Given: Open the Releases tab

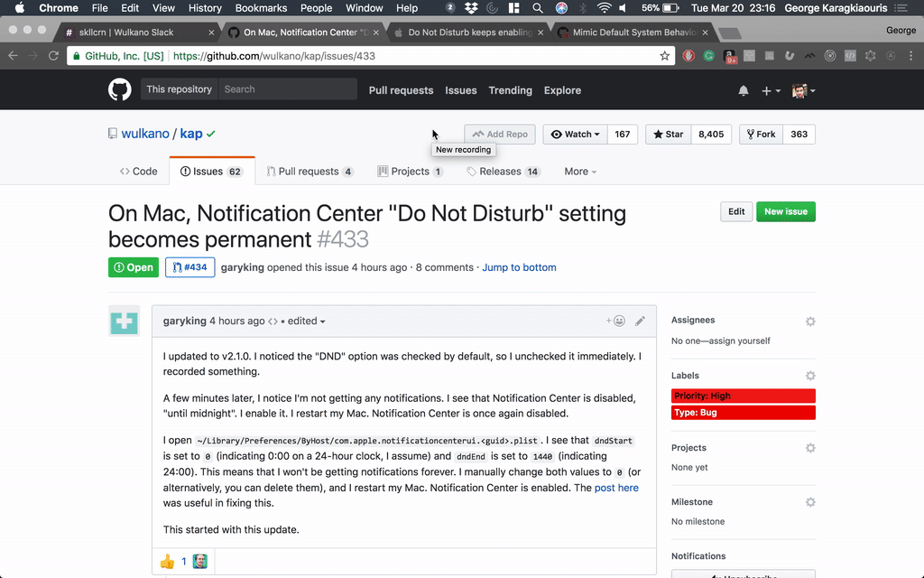Looking at the screenshot, I should click(504, 172).
